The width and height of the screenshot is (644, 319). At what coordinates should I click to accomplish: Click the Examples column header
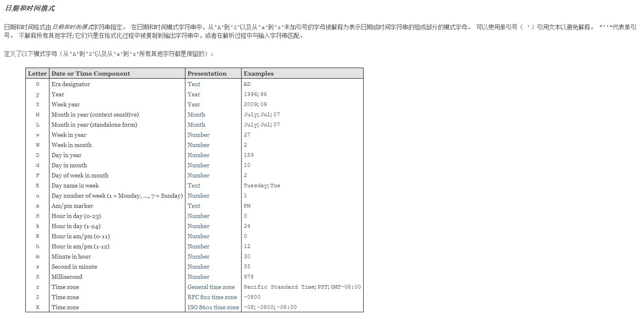coord(258,74)
